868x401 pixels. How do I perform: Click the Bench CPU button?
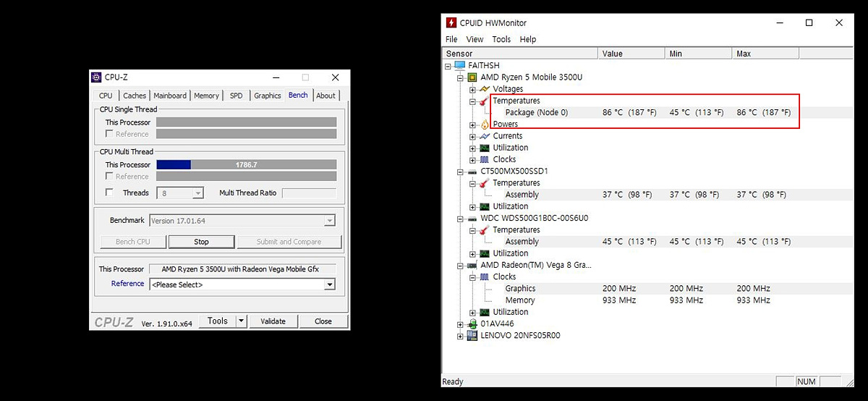point(133,242)
